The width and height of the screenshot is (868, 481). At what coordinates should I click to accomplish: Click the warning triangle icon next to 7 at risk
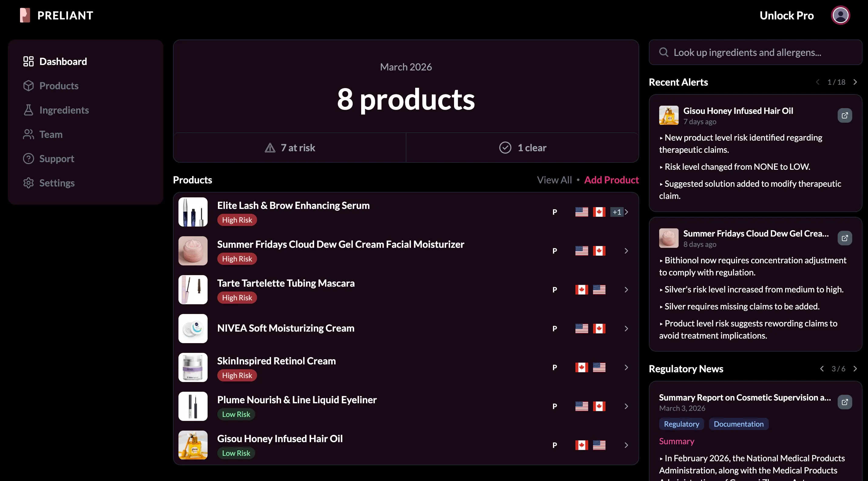tap(270, 148)
